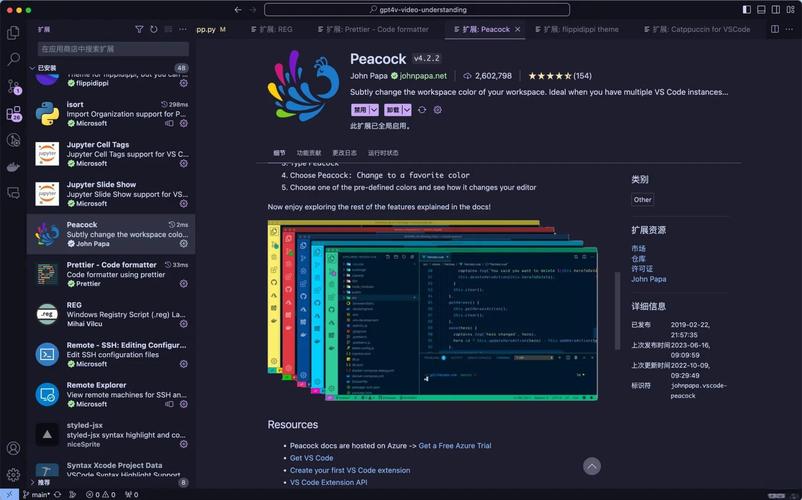
Task: Open Peacock manage gear in detail header
Action: click(438, 110)
